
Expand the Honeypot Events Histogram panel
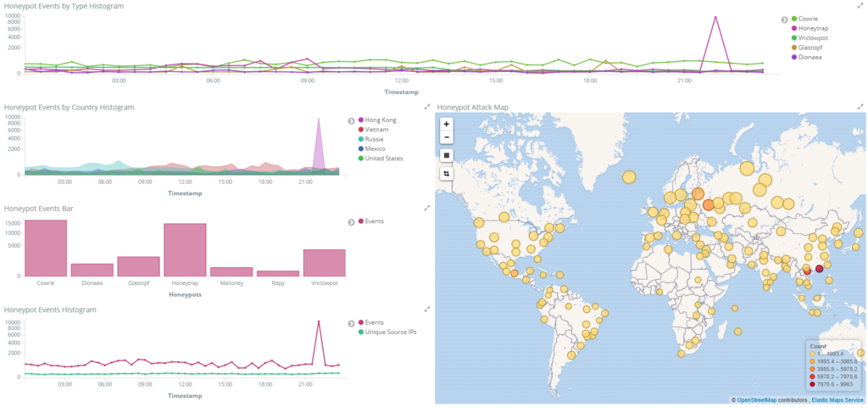(427, 310)
